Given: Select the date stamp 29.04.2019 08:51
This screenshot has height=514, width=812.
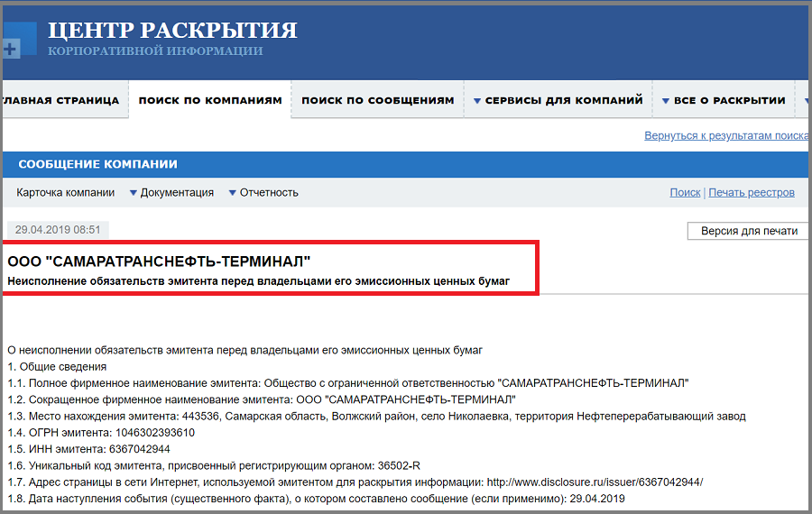Looking at the screenshot, I should (x=58, y=230).
